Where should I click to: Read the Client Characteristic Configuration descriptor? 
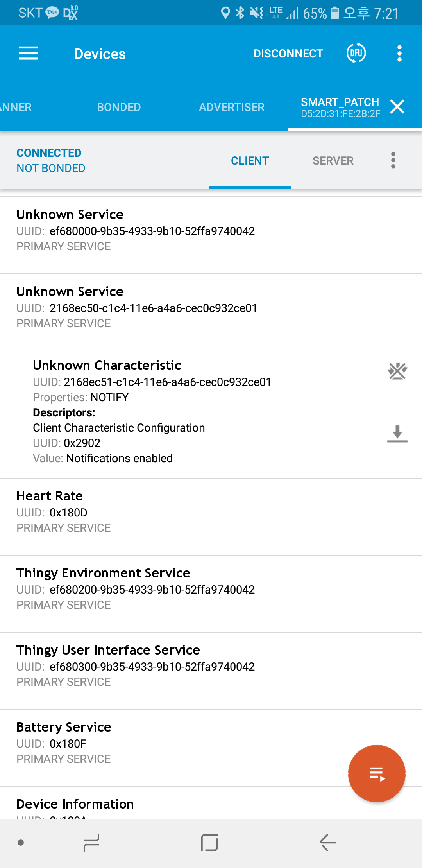(x=397, y=434)
